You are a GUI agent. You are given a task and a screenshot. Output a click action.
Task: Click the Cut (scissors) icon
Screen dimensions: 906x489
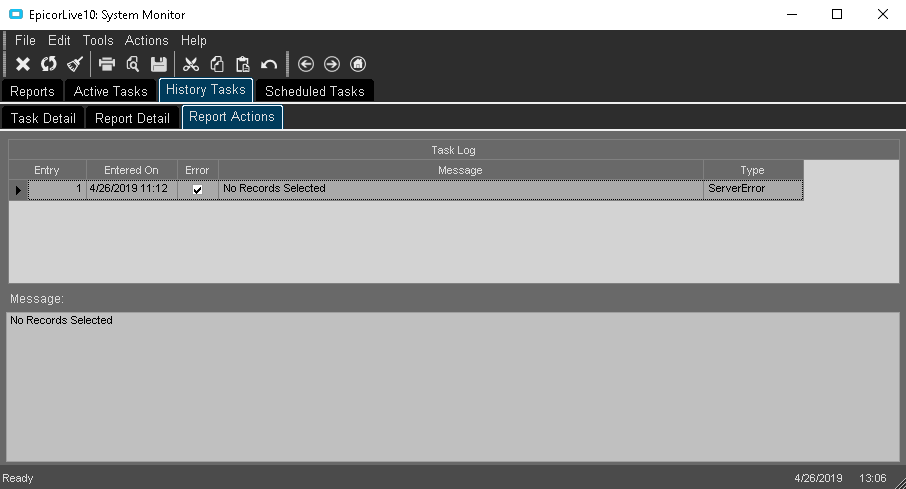coord(191,64)
